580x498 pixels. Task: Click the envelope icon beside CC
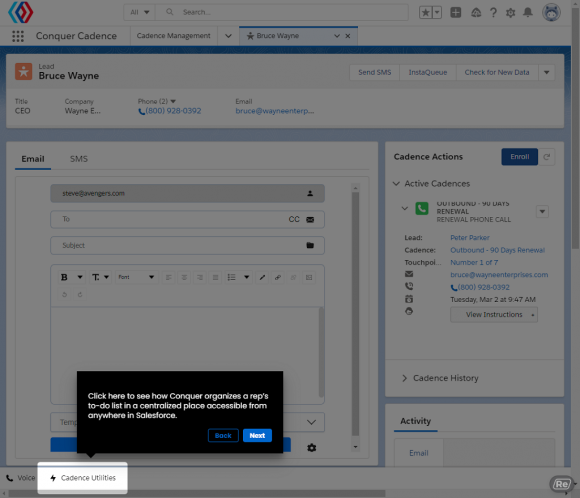click(310, 219)
